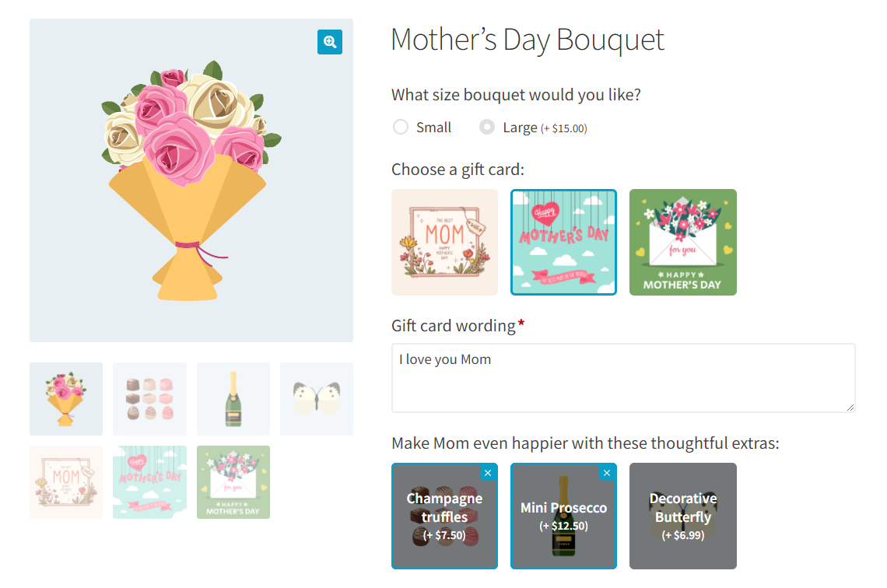The image size is (887, 588).
Task: Select the Small bouquet size
Action: (401, 127)
